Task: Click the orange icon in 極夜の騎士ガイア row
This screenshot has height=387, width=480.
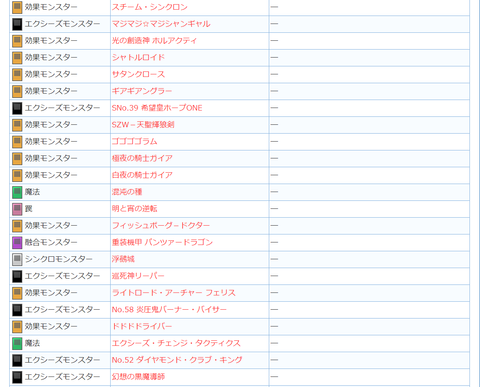Action: coord(17,158)
